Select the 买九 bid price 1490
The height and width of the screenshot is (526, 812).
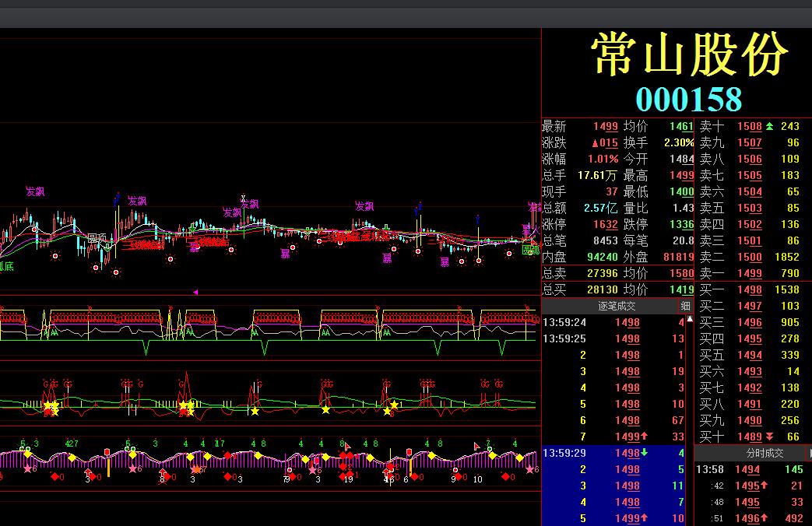(x=750, y=421)
